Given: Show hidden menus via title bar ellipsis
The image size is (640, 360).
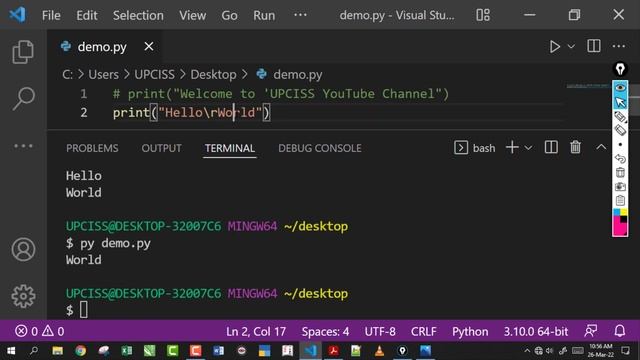Looking at the screenshot, I should tap(300, 15).
